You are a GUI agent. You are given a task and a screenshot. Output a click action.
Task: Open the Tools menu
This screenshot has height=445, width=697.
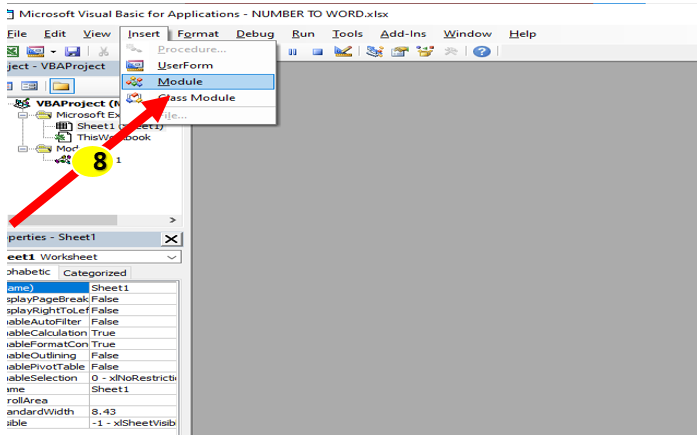tap(347, 34)
